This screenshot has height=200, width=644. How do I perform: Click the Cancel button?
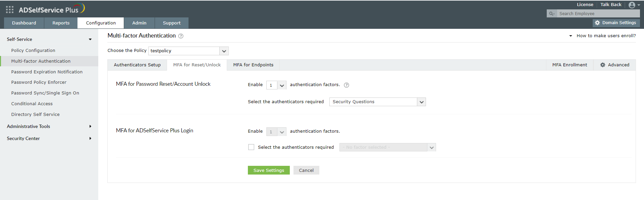[x=306, y=170]
